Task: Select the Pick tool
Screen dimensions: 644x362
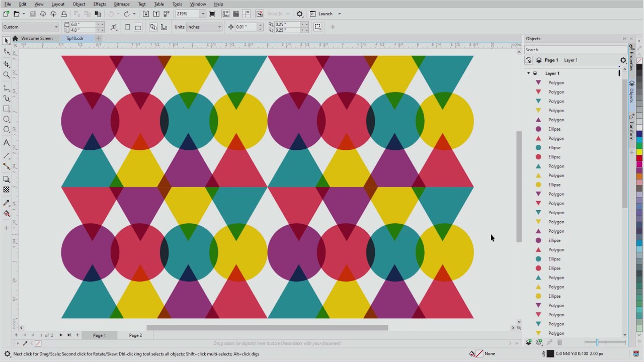Action: [x=7, y=41]
